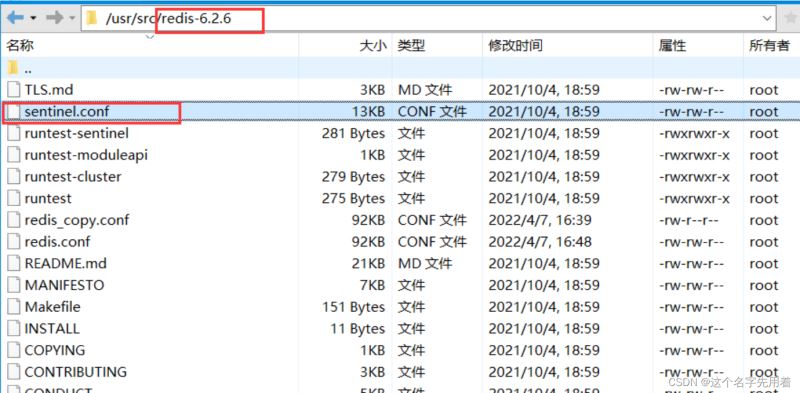Click modified time 2022/4/7, 16:48
This screenshot has width=800, height=393.
(540, 241)
